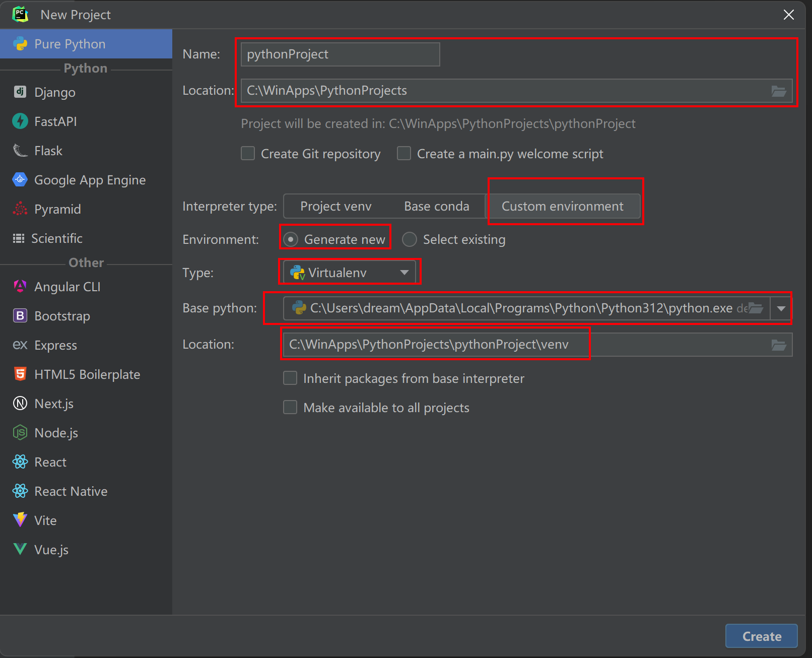Close the New Project dialog

click(789, 15)
